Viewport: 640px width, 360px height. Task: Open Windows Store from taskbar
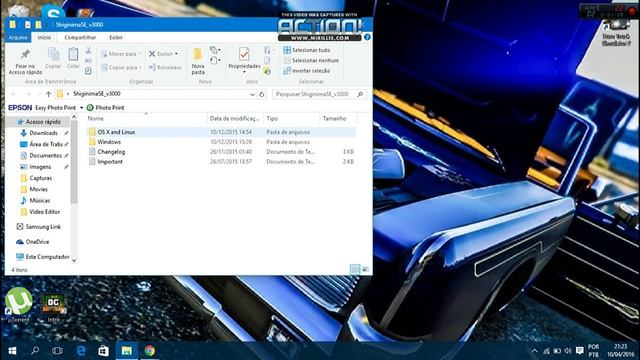click(103, 351)
